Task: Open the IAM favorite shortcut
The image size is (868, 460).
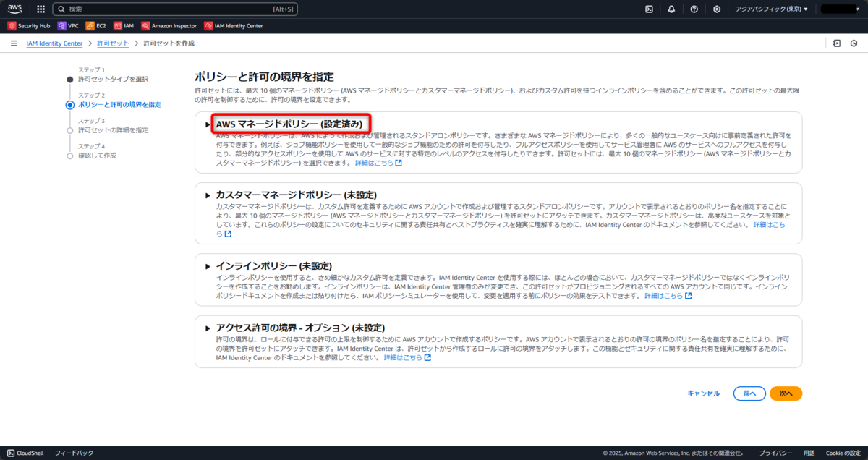Action: [124, 25]
